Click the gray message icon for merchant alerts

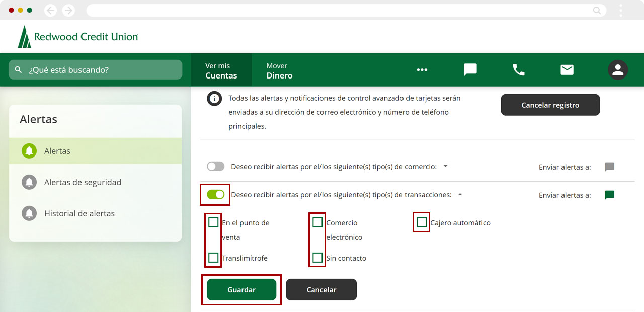pyautogui.click(x=609, y=167)
